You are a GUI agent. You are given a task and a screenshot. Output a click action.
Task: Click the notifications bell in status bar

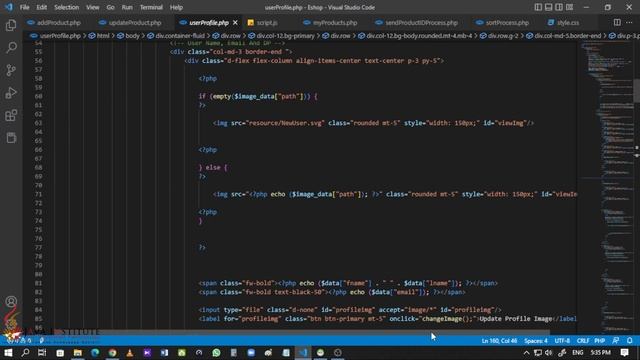point(630,340)
